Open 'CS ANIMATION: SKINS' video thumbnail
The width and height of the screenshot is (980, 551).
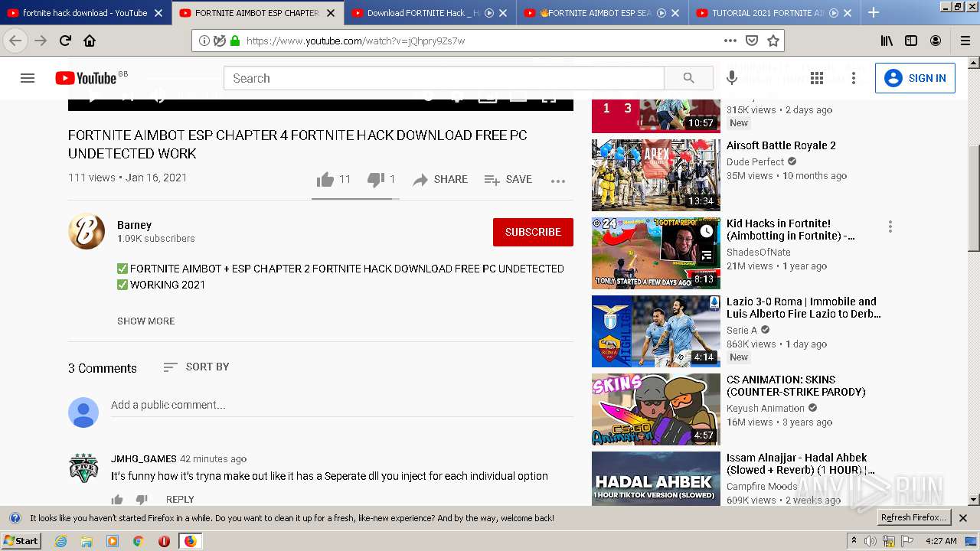656,409
